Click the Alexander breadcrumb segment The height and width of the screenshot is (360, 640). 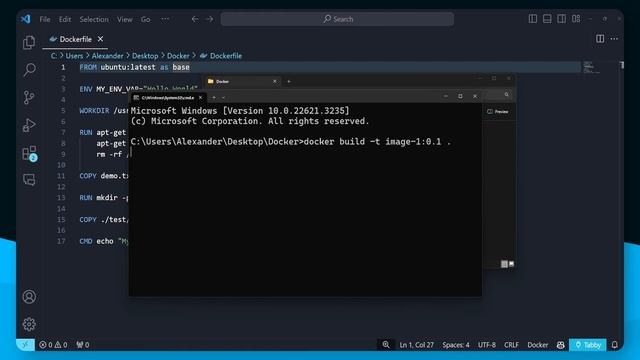pos(107,56)
